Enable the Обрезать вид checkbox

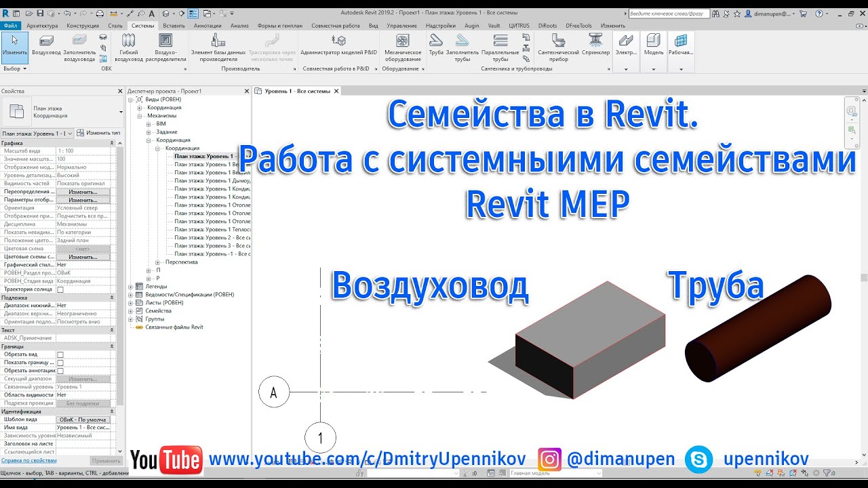60,354
